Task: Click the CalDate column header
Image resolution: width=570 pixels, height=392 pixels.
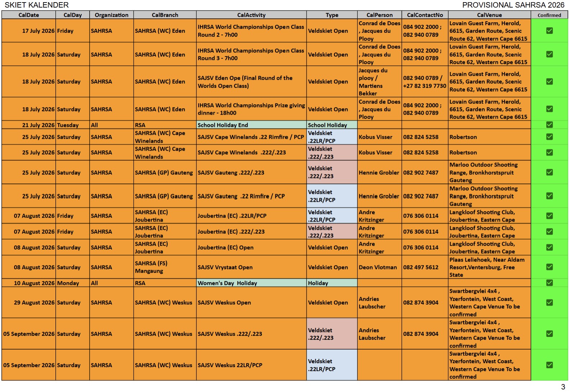Action: click(28, 15)
